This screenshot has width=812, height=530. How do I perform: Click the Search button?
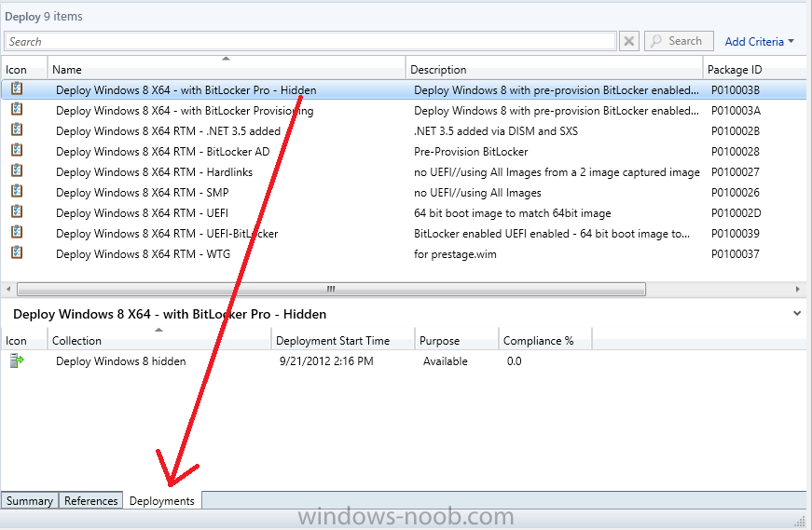click(x=679, y=41)
